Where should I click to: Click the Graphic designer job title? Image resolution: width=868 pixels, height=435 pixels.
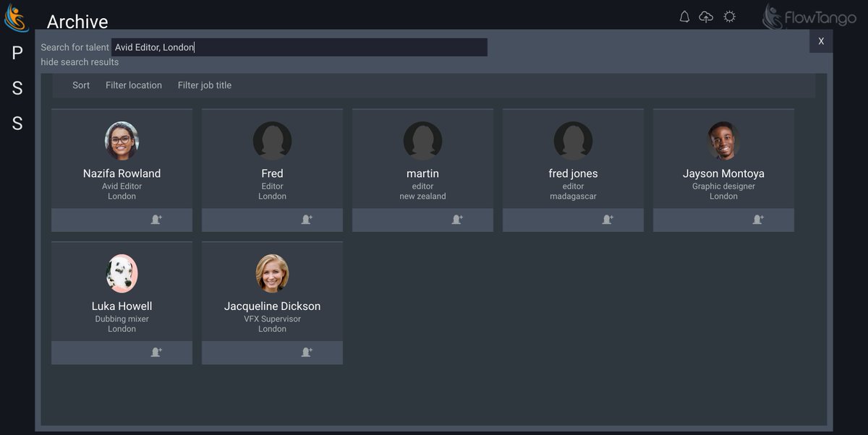723,186
